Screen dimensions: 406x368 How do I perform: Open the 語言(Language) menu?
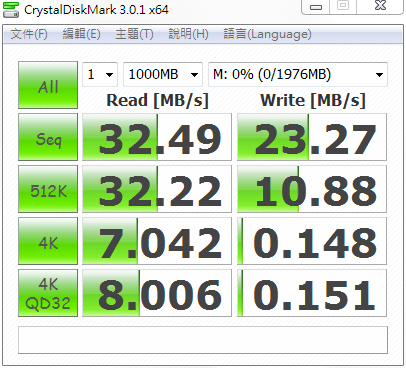click(x=267, y=34)
